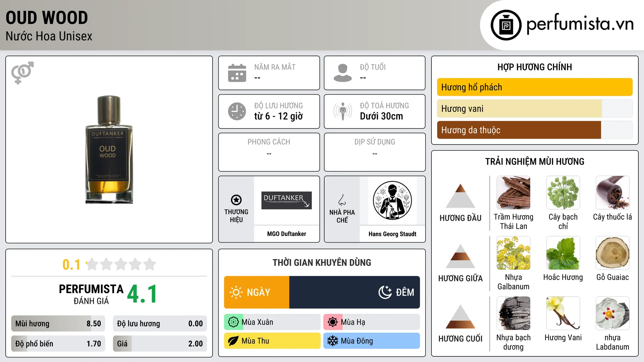This screenshot has width=644, height=362.
Task: Open the Hans Georg Staudt perfumer link
Action: coord(392,234)
